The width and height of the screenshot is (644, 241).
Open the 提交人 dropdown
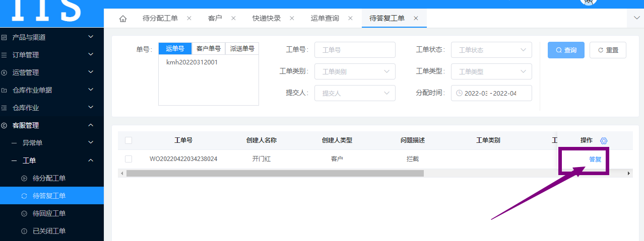tap(355, 93)
